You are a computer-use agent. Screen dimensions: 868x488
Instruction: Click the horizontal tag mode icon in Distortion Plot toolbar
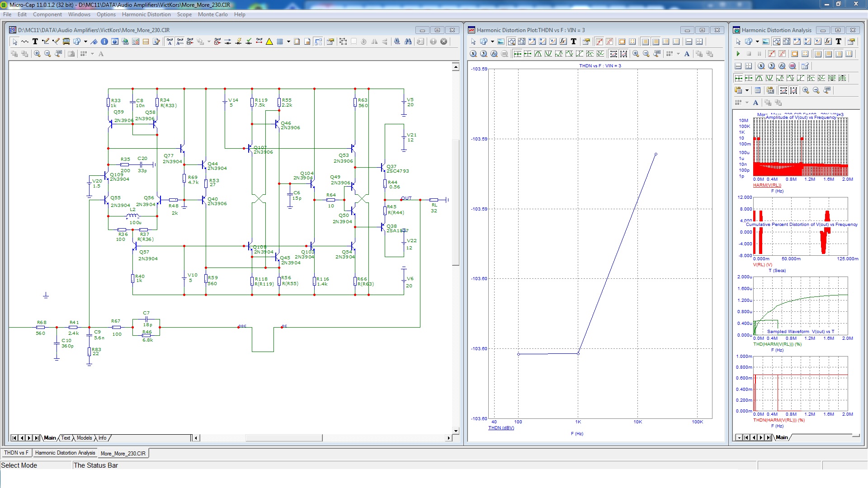[x=532, y=42]
